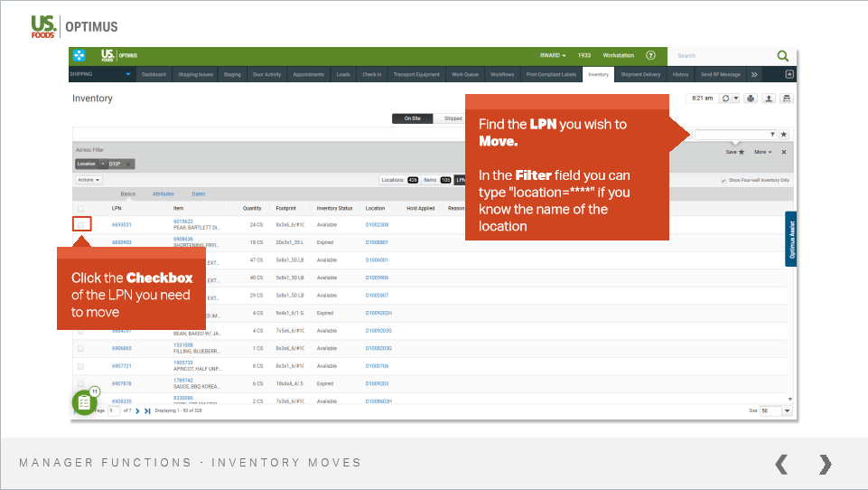Image resolution: width=868 pixels, height=490 pixels.
Task: Open the Send RF Message tab
Action: [x=720, y=74]
